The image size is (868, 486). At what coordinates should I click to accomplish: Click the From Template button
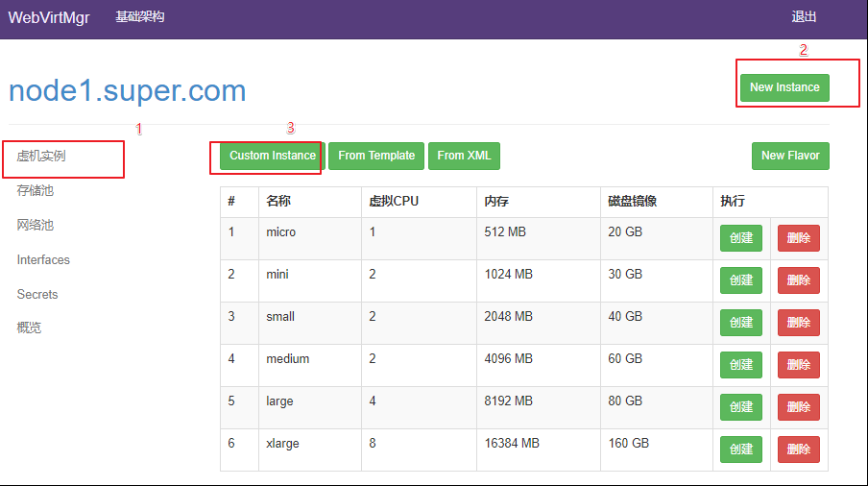(x=376, y=156)
